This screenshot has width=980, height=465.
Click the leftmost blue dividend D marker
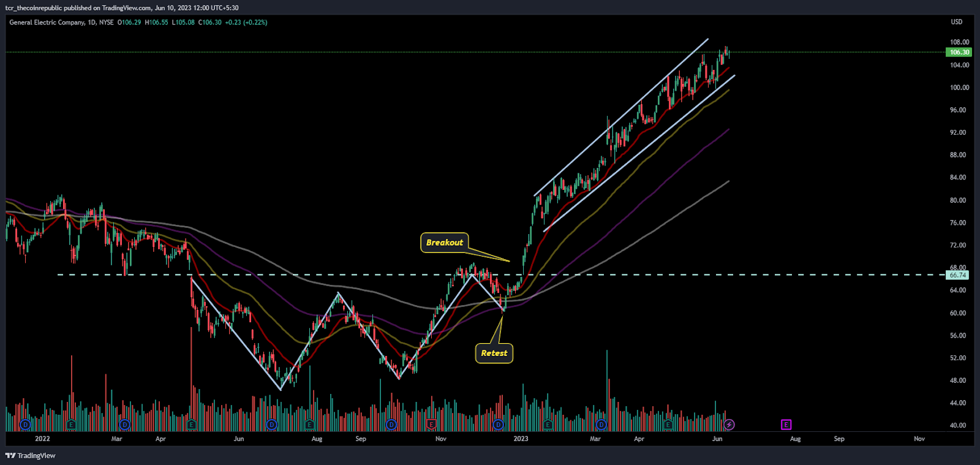(26, 425)
